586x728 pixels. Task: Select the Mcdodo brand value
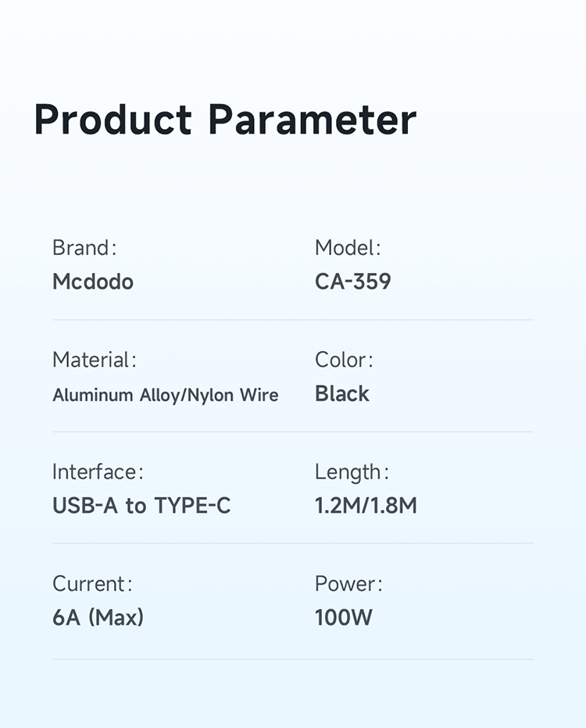[93, 282]
